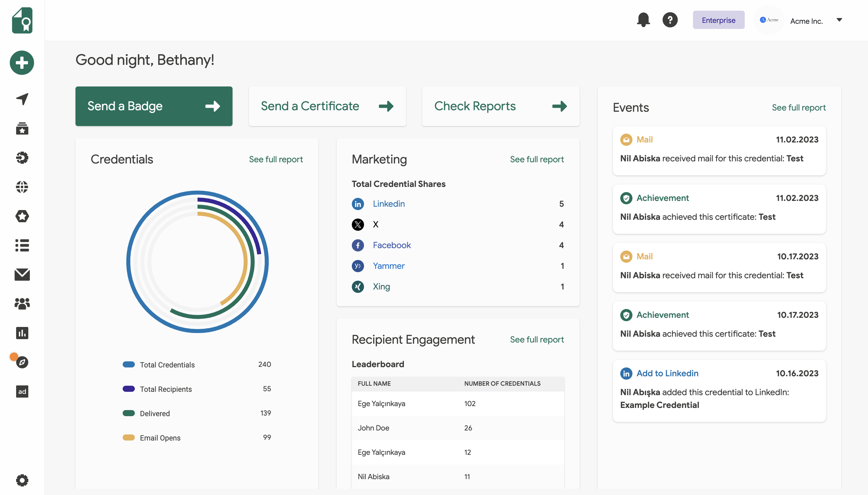Open help via the question mark icon
This screenshot has height=495, width=868.
tap(670, 20)
